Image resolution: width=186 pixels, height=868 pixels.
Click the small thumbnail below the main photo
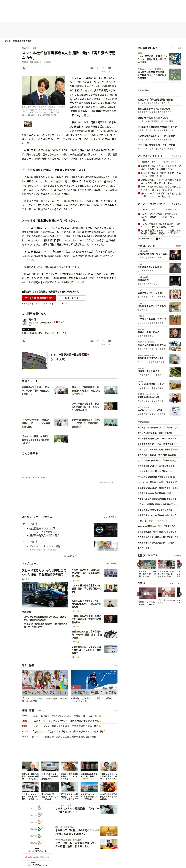pos(28,124)
